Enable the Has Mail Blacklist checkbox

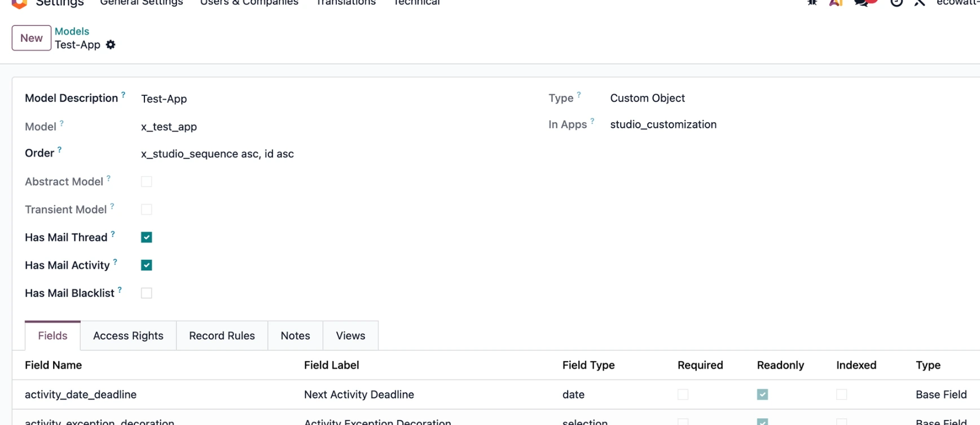147,293
